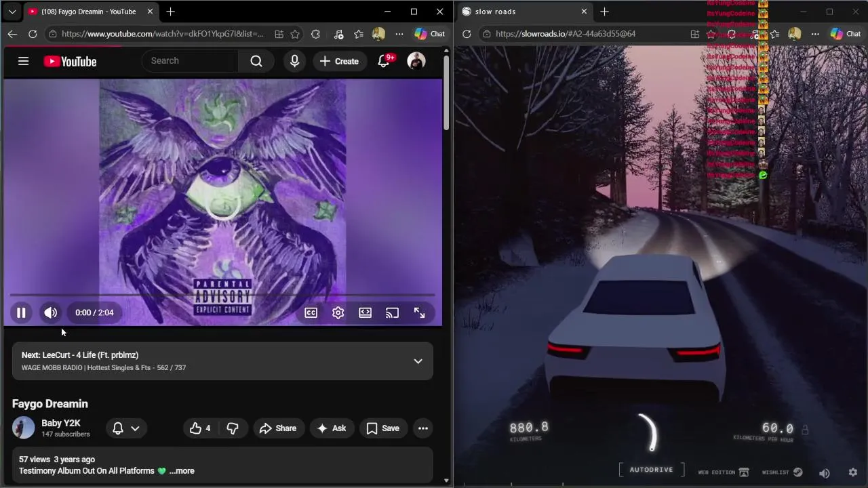Click the video progress bar
The image size is (868, 488).
pos(222,296)
